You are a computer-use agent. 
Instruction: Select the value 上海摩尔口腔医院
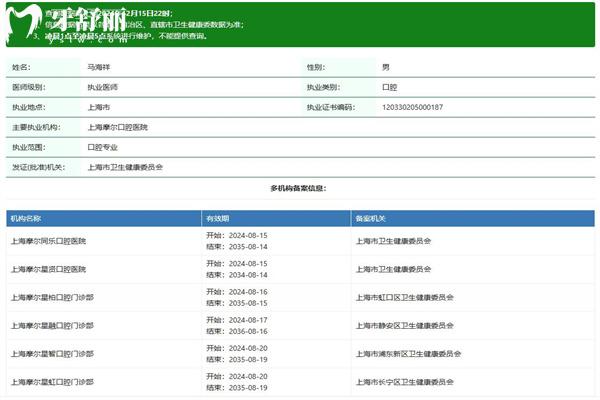click(117, 127)
